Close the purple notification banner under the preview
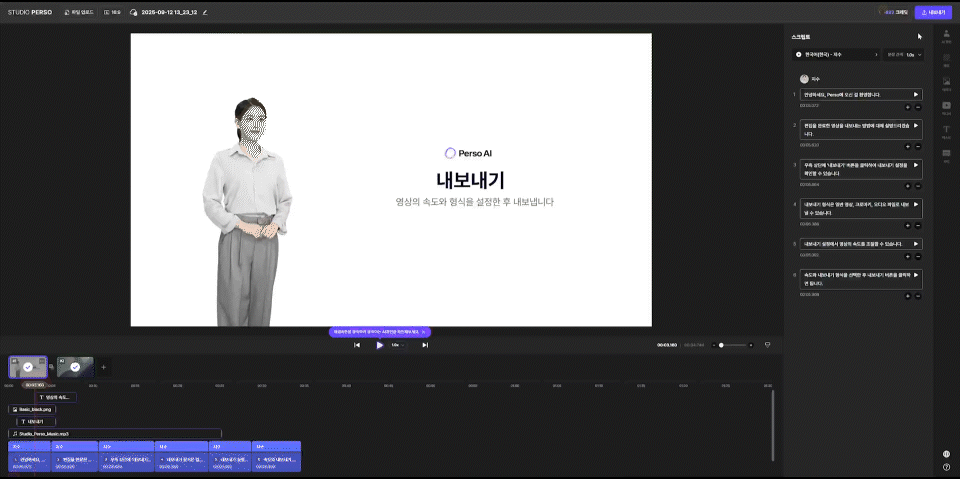Screen dimensions: 960x479 tap(423, 332)
